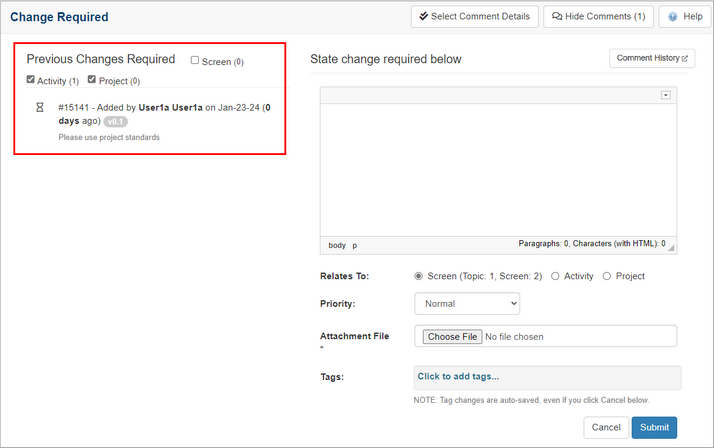This screenshot has width=714, height=448.
Task: Uncheck the Activity filter checkbox
Action: (31, 80)
